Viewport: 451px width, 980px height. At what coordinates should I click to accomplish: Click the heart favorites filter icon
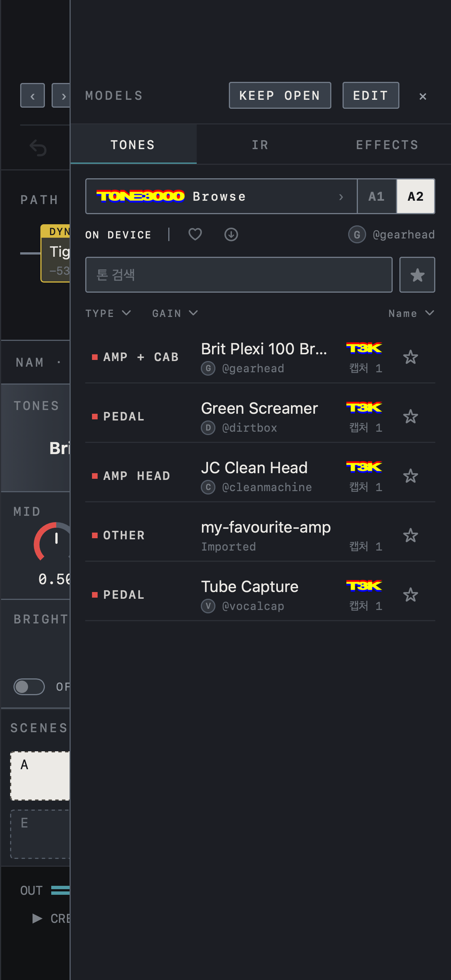tap(195, 234)
